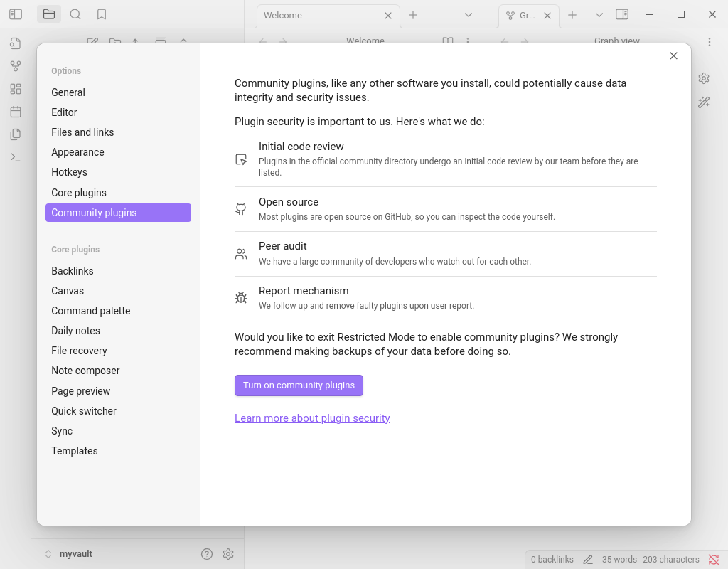Collapse the left sidebar toggle icon
Image resolution: width=728 pixels, height=569 pixels.
(16, 14)
